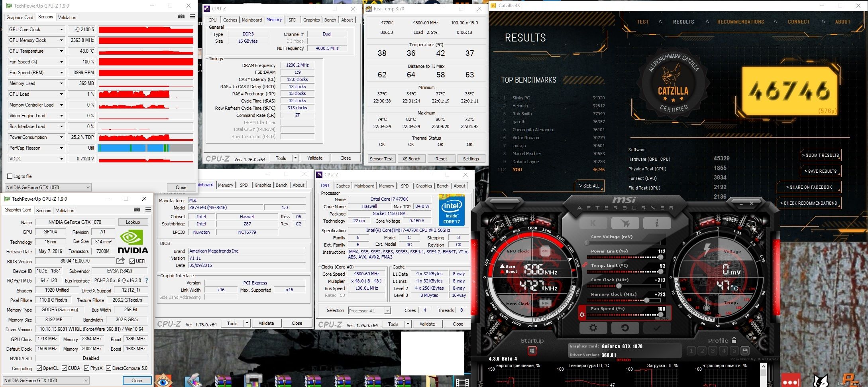Switch to SPD tab in CPU-Z Memory window

pyautogui.click(x=292, y=20)
